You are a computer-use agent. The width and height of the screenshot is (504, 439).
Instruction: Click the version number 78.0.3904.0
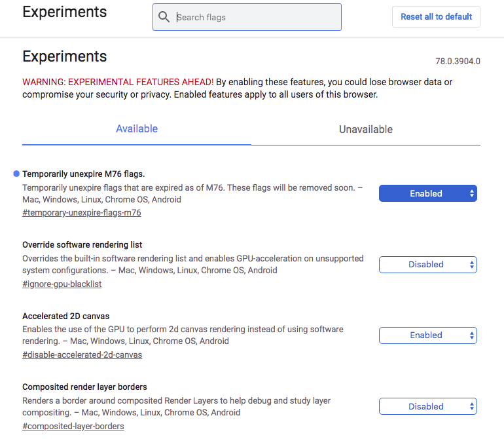(x=458, y=61)
